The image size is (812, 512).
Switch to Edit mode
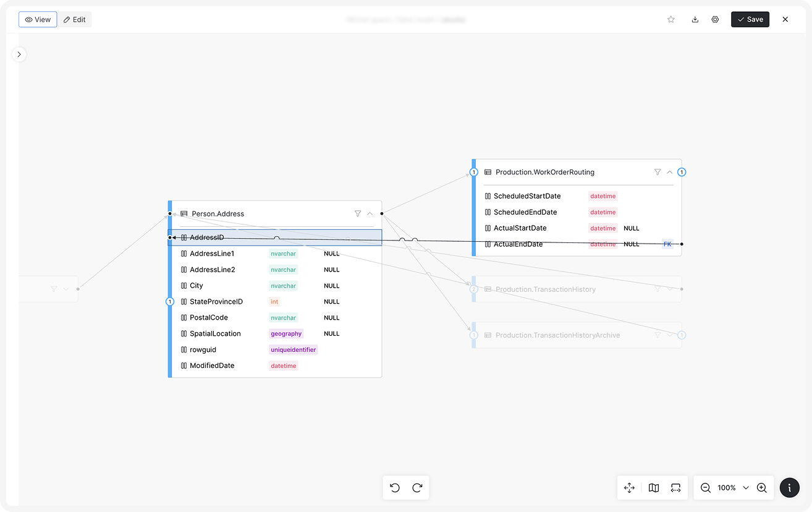[x=75, y=19]
